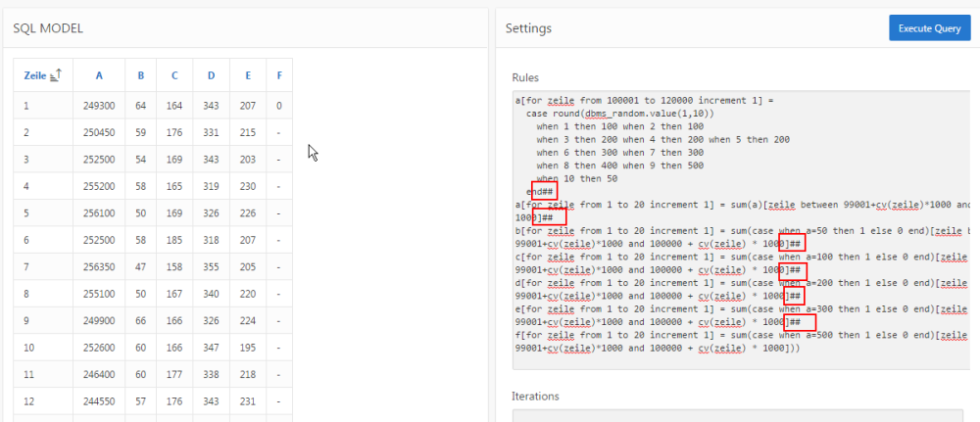Click inside the Rules text area
Image resolution: width=980 pixels, height=422 pixels.
[741, 231]
